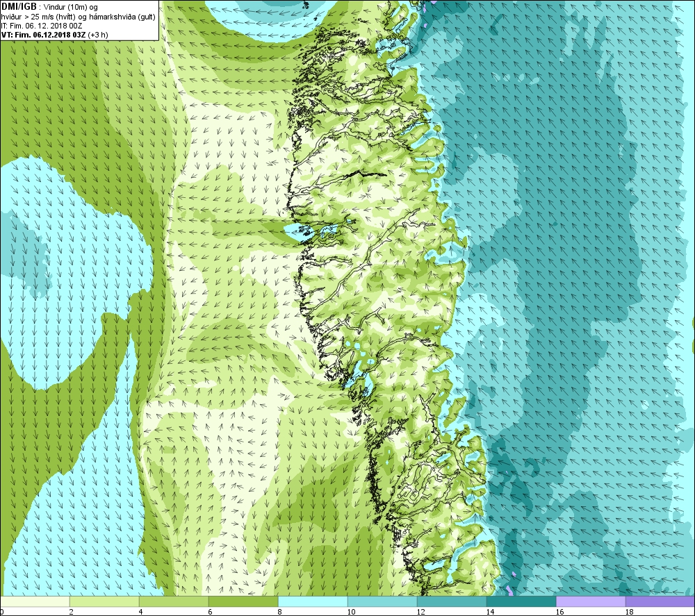The width and height of the screenshot is (695, 616).
Task: Click the legend scale label "16"
Action: [559, 612]
